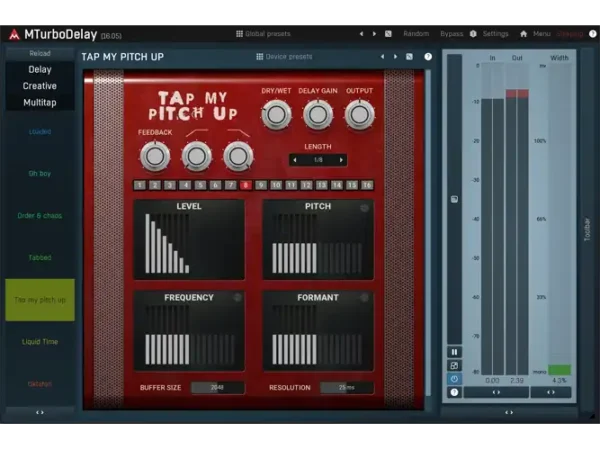Screen dimensions: 600x450
Task: Click the LEVEL tap bars graph
Action: click(189, 240)
